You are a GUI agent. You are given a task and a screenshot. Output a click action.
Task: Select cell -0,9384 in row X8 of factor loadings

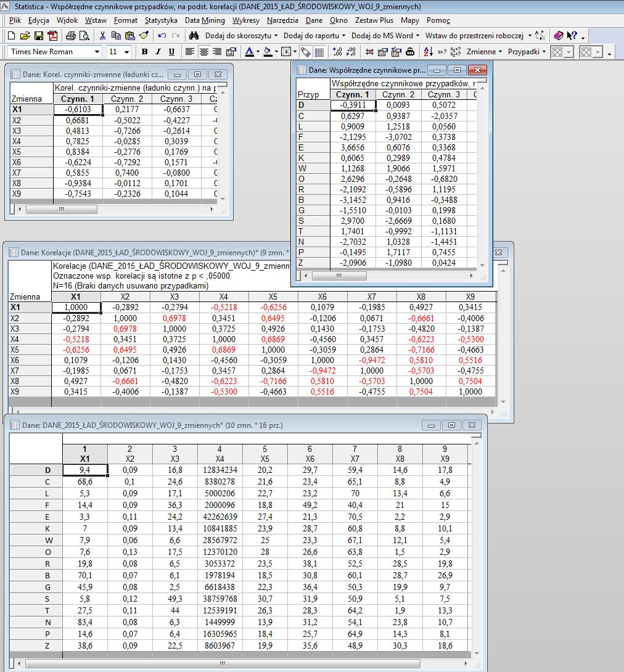pyautogui.click(x=78, y=183)
